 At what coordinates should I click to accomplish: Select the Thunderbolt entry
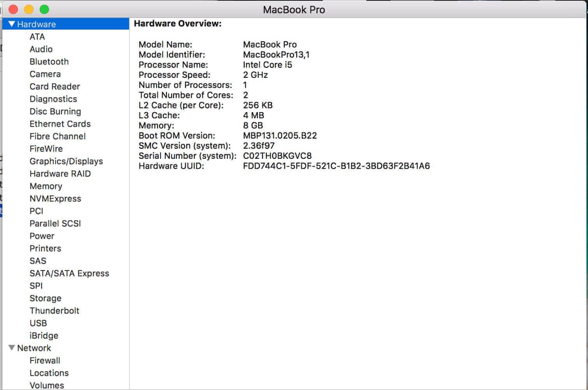pos(54,311)
